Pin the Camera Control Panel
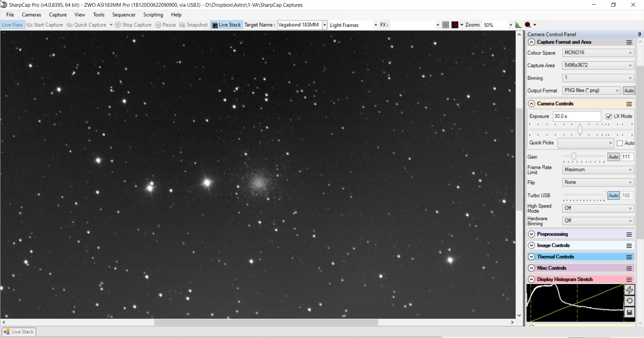Viewport: 644px width, 338px height. pos(639,34)
